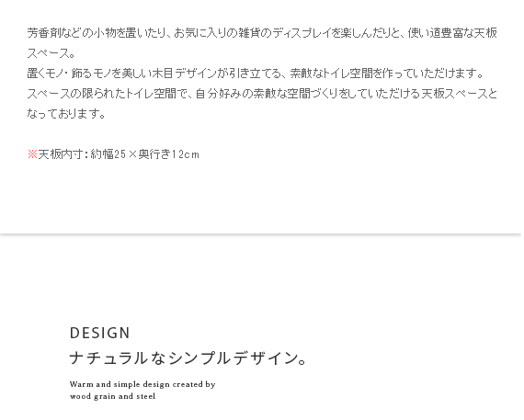
Task: Click the short line スペース。
Action: click(x=51, y=53)
